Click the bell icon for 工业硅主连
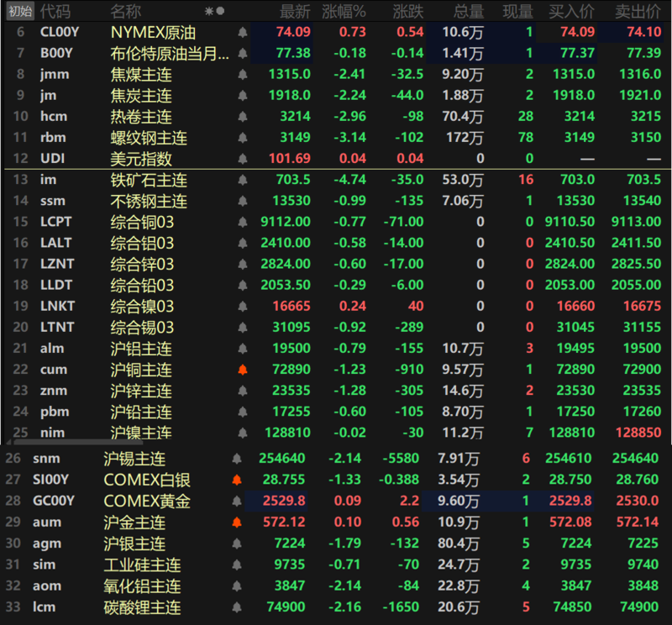Viewport: 672px width, 625px height. point(237,565)
